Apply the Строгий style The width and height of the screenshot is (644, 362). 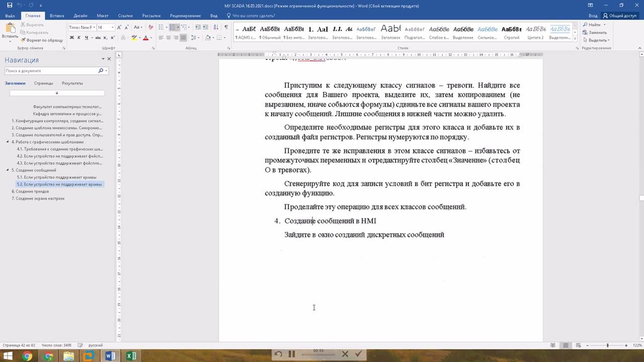tap(511, 33)
